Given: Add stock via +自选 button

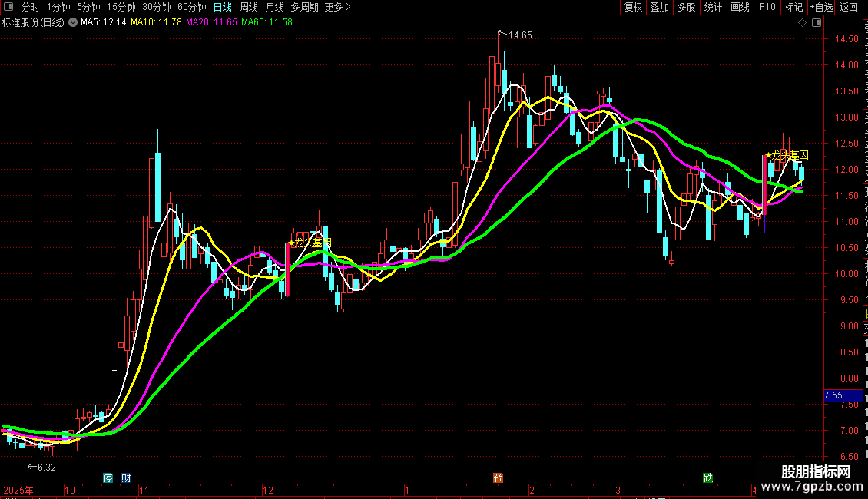Looking at the screenshot, I should tap(821, 7).
